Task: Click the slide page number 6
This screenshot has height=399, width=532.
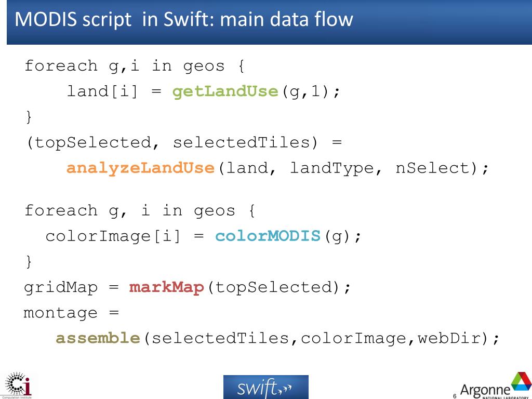Action: click(x=455, y=396)
